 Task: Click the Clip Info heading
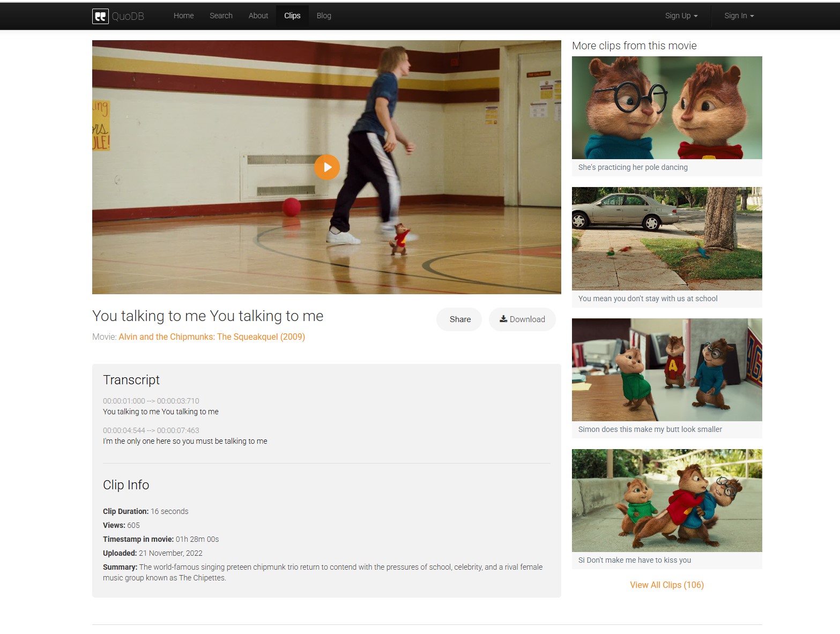[x=126, y=485]
